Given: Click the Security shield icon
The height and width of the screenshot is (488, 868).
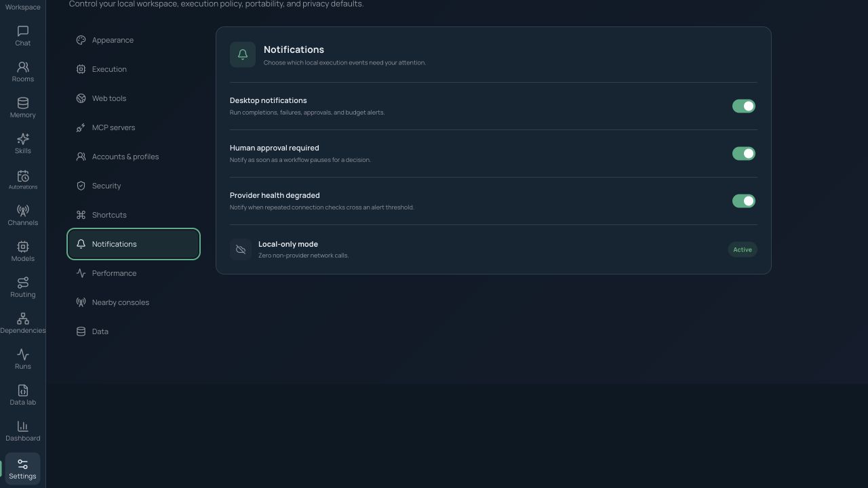Looking at the screenshot, I should [81, 186].
